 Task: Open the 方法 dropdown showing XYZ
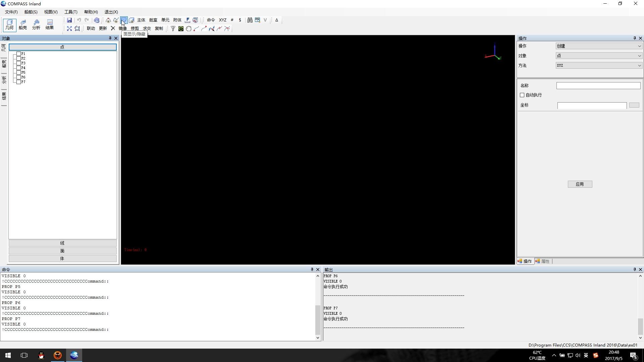599,65
